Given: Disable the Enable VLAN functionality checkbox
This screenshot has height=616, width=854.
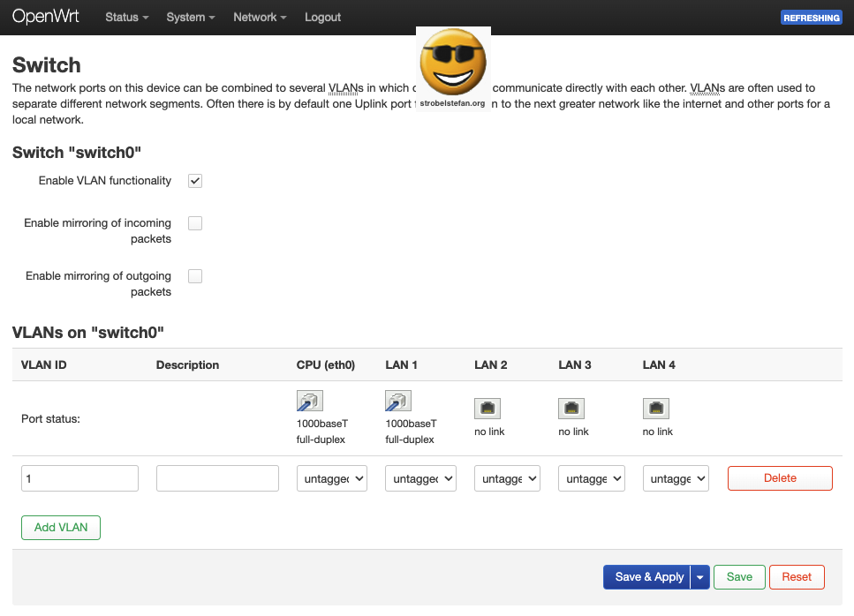Looking at the screenshot, I should click(x=195, y=181).
